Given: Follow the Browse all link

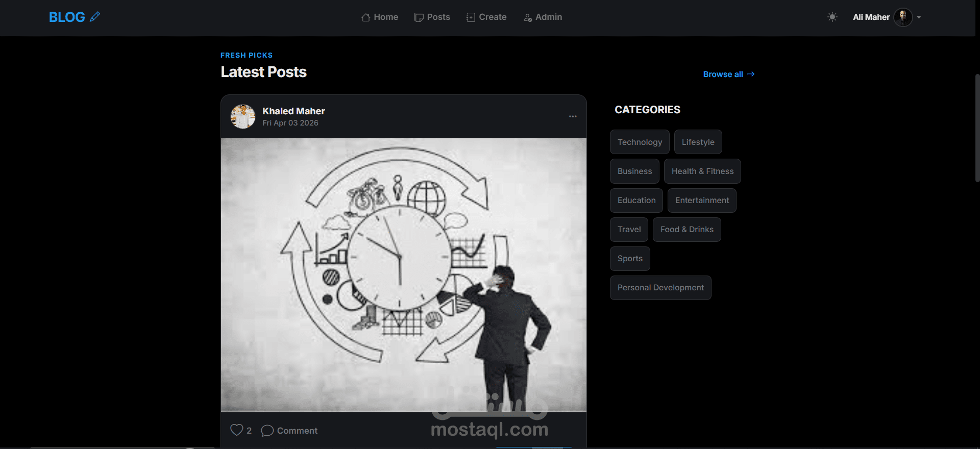Looking at the screenshot, I should (729, 74).
